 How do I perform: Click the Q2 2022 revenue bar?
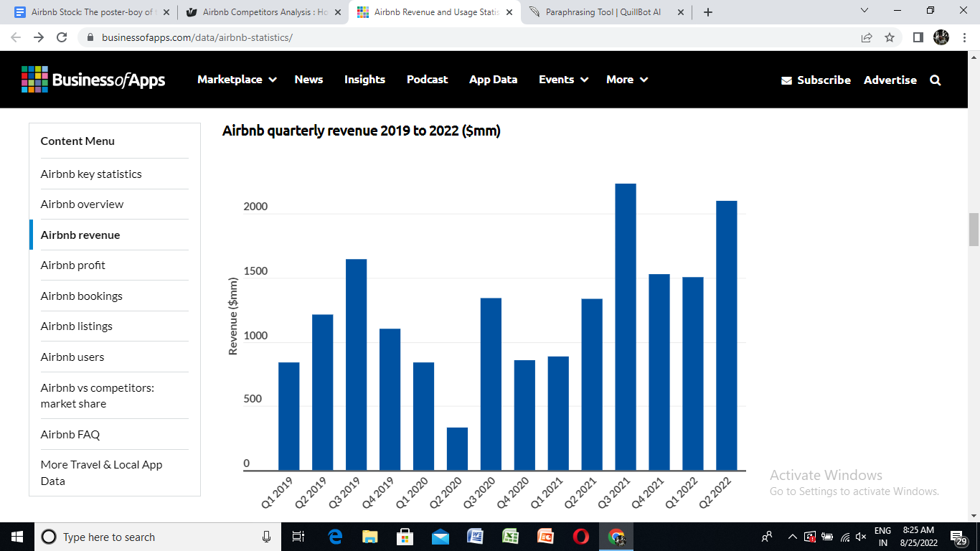727,336
